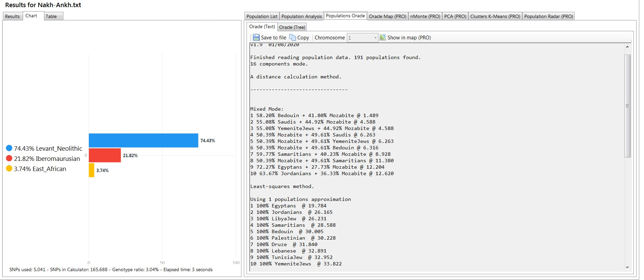
Task: Click 'Finished reading population data' line
Action: (335, 57)
